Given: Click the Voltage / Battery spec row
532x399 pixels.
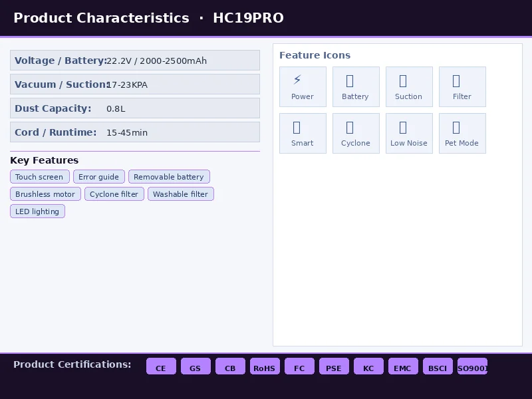Looking at the screenshot, I should point(135,61).
